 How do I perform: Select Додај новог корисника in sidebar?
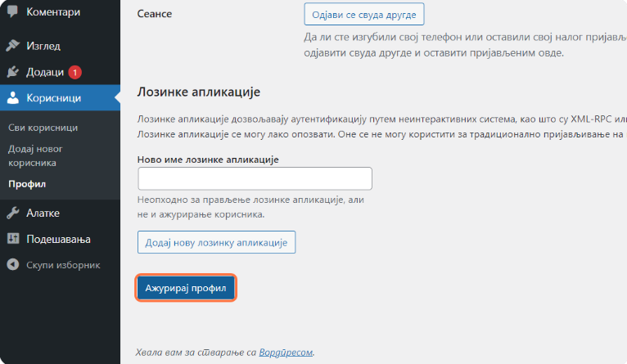(x=35, y=155)
